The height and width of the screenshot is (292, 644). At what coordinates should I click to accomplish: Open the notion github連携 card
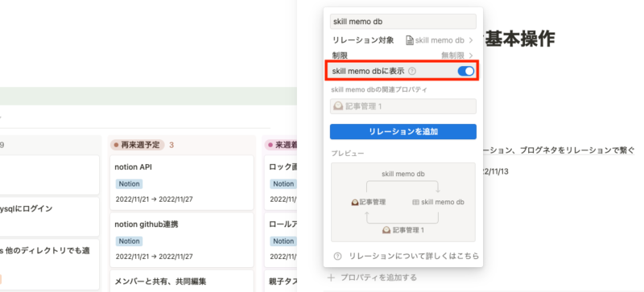[x=182, y=240]
